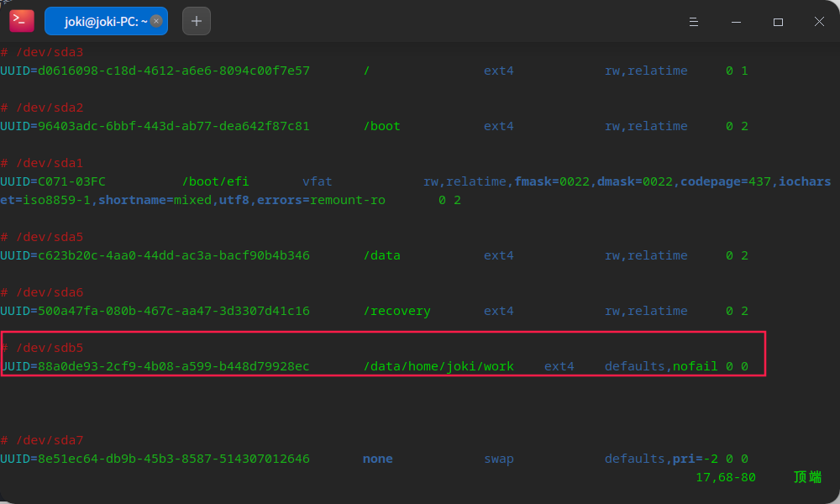
Task: Click the '/boot/efi' mount point
Action: point(215,181)
